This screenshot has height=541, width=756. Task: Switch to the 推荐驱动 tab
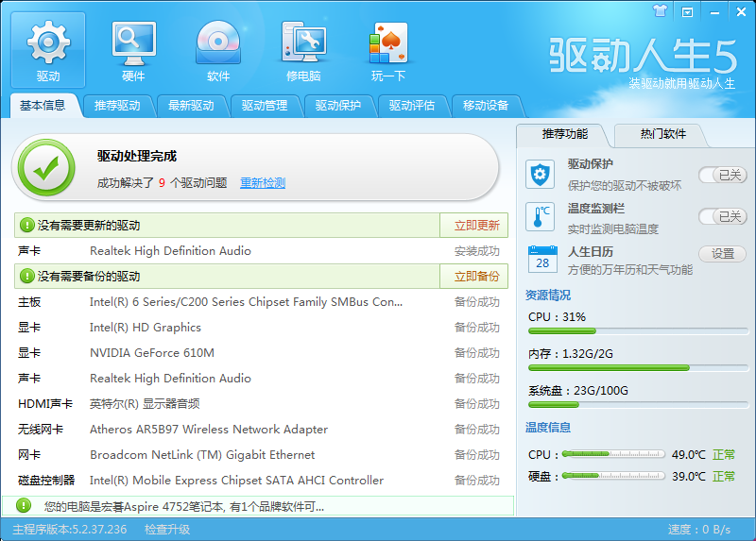coord(117,106)
